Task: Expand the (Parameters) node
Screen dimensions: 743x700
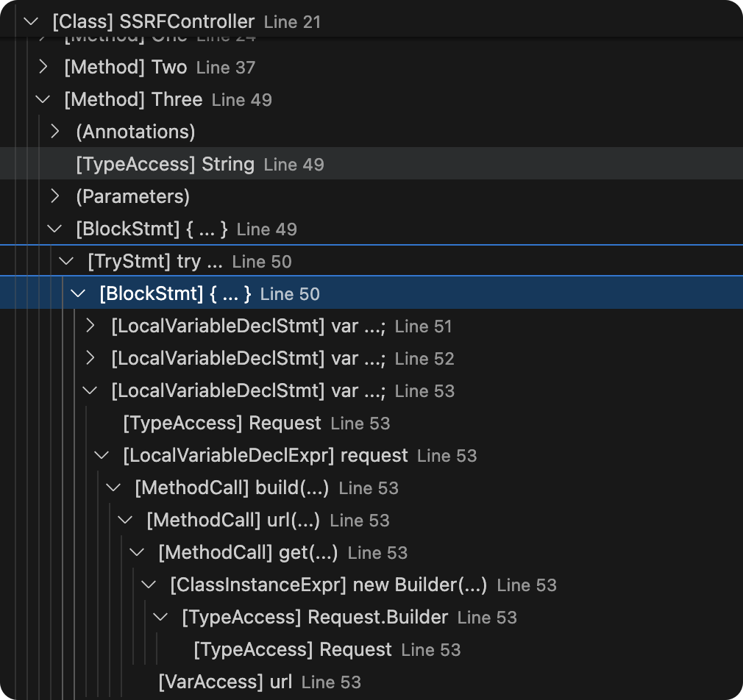Action: coord(55,196)
